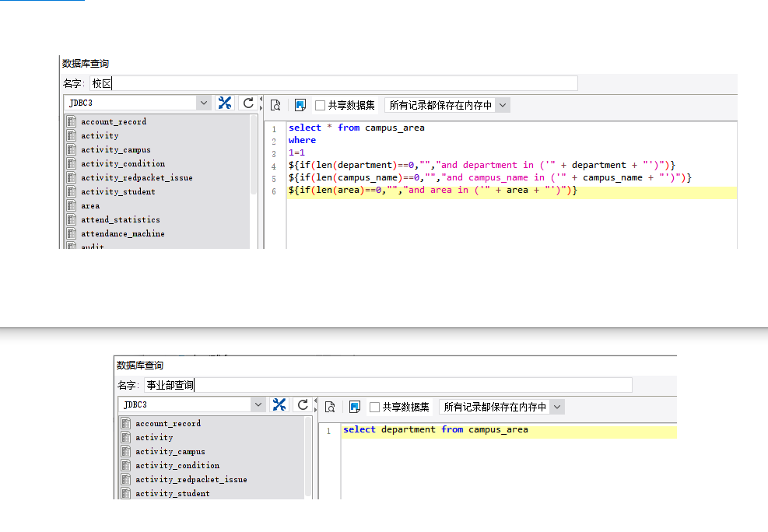Viewport: 768px width, 532px height.
Task: Select activity_student table in lower list
Action: pyautogui.click(x=173, y=494)
